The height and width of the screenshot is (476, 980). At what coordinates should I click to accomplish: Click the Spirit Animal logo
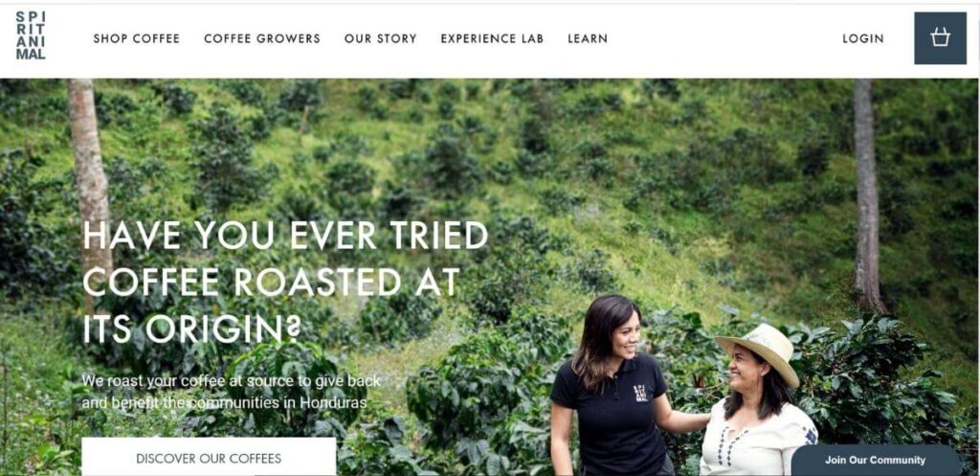31,35
